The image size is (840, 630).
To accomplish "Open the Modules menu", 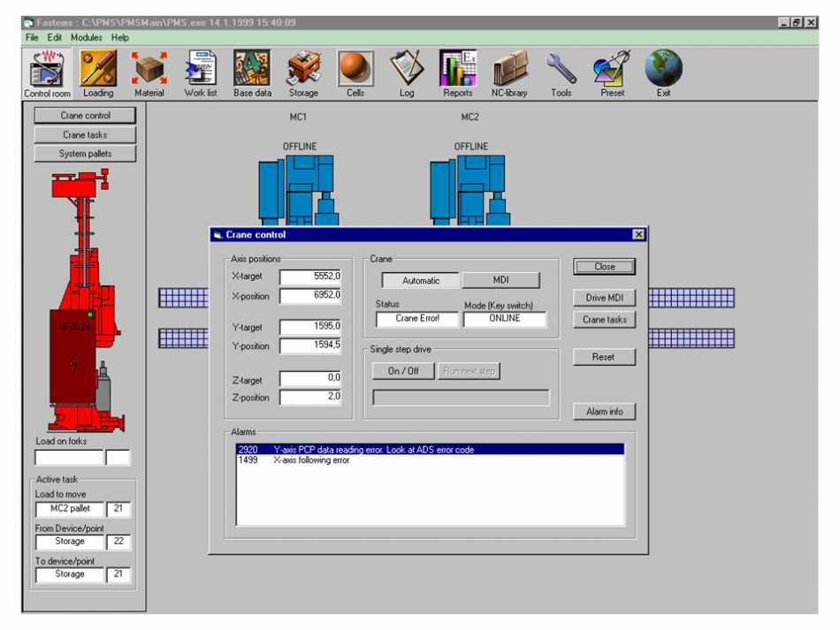I will tap(86, 38).
